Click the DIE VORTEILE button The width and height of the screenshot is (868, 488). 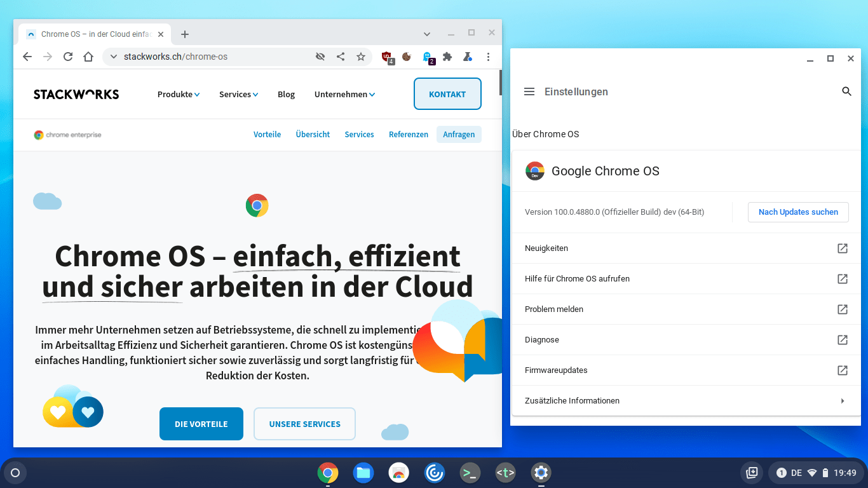pyautogui.click(x=201, y=424)
